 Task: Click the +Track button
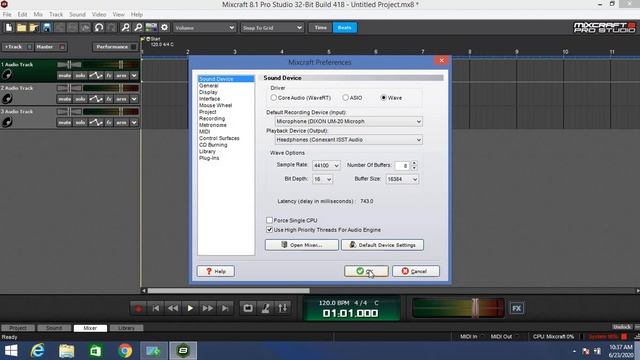point(17,47)
